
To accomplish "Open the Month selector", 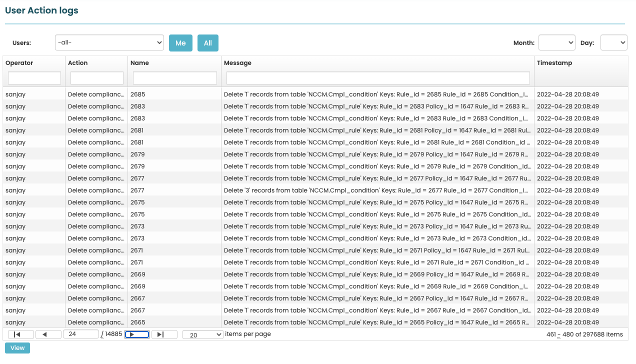I will [556, 42].
